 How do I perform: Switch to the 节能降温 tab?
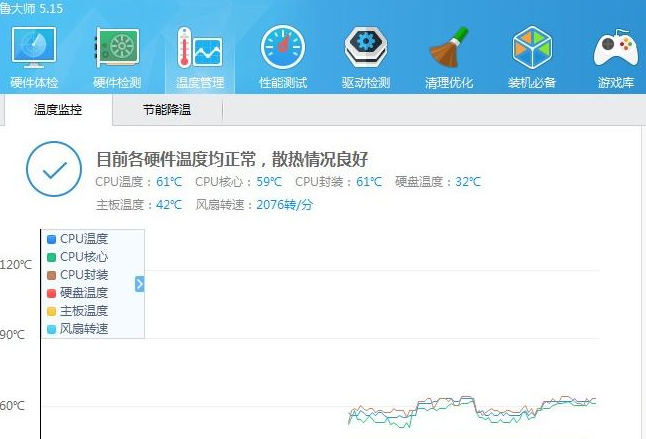click(x=167, y=111)
